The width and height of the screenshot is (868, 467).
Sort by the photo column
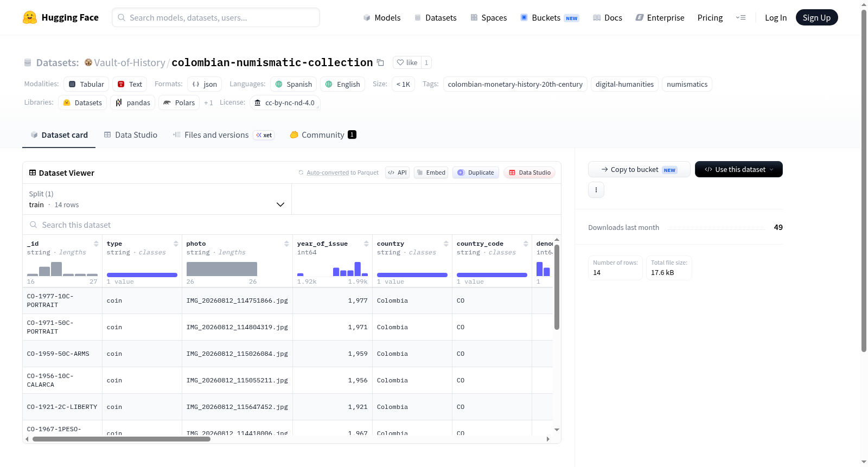pos(286,244)
